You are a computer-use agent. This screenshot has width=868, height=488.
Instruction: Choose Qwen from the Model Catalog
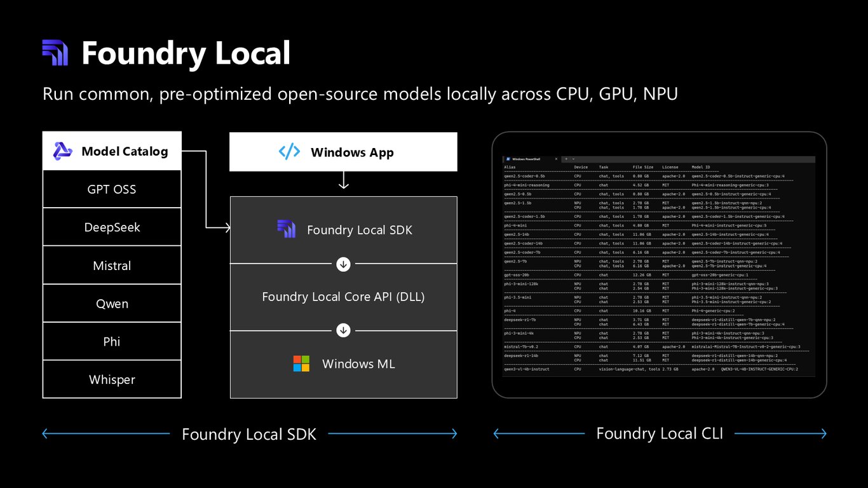[x=112, y=303]
